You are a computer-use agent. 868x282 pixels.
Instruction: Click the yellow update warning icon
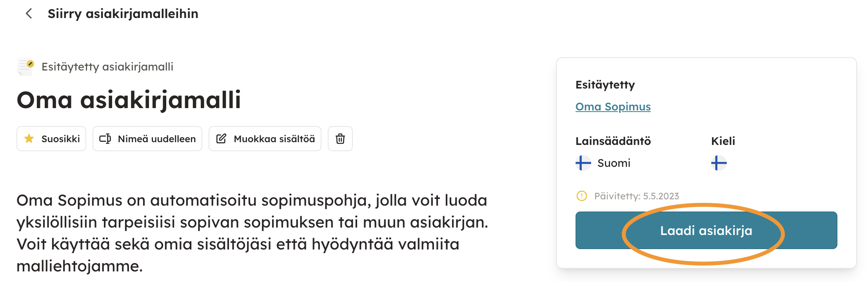[x=582, y=196]
